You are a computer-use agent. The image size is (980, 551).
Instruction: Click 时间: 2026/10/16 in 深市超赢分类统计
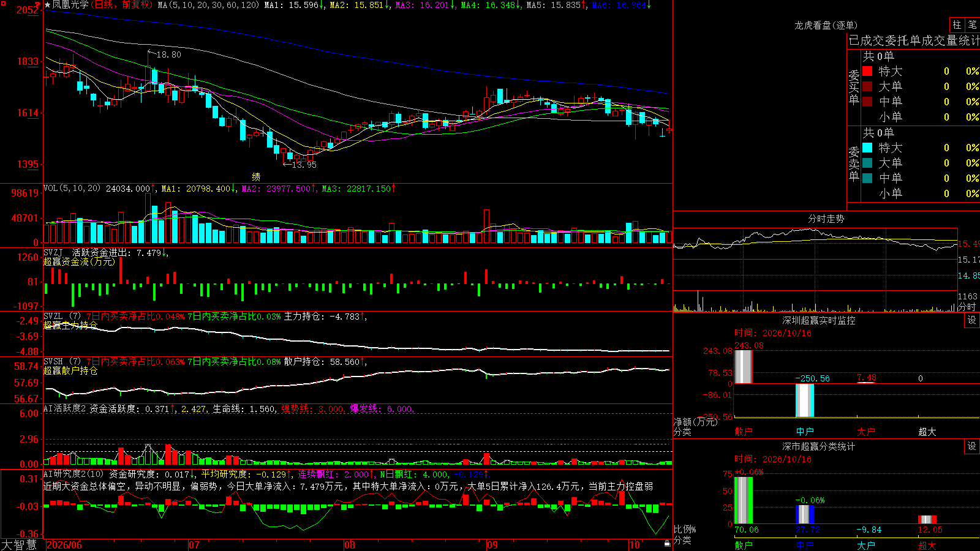coord(772,459)
